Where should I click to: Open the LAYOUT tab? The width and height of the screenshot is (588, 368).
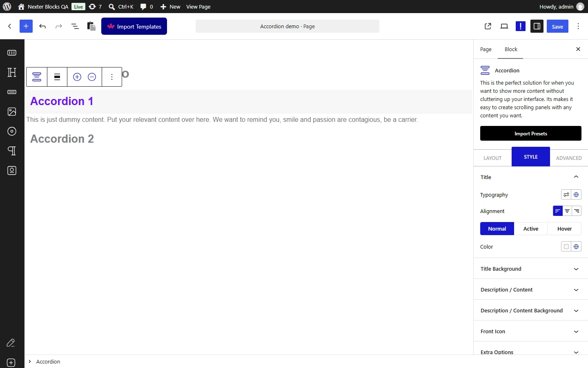click(492, 158)
